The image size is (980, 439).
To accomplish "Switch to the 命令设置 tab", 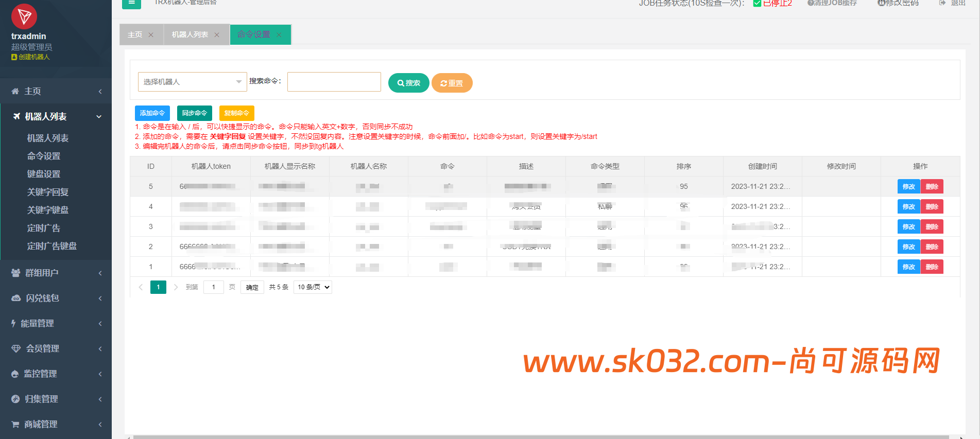I will point(254,34).
